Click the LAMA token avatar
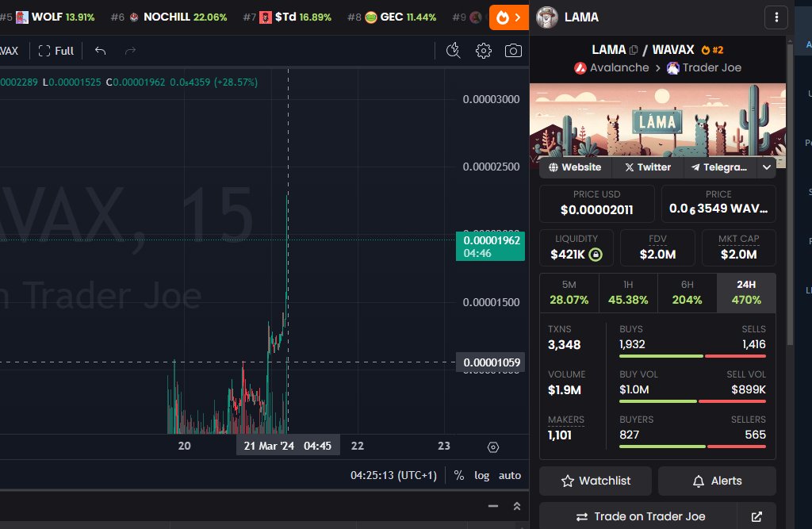812x529 pixels. [x=547, y=17]
